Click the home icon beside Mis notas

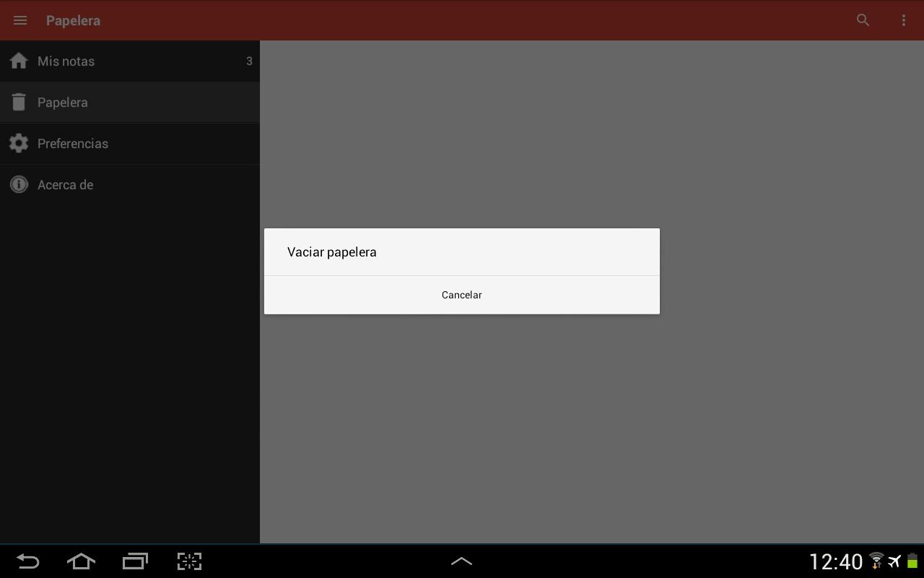(x=19, y=61)
